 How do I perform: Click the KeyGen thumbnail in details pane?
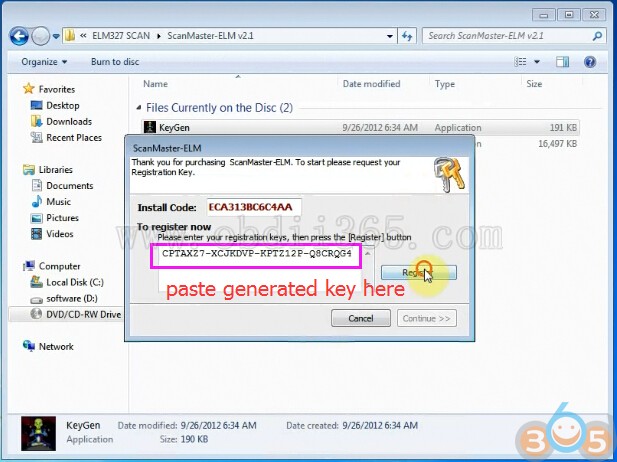tap(38, 434)
